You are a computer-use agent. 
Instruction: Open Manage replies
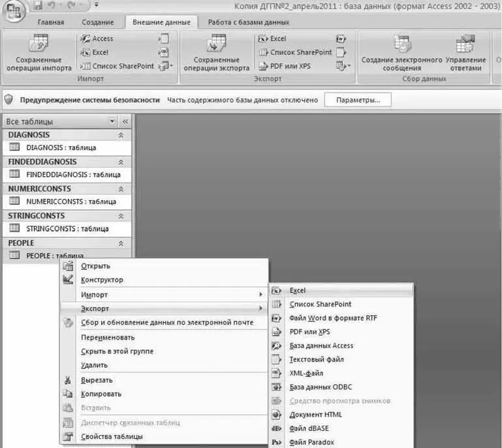click(465, 53)
